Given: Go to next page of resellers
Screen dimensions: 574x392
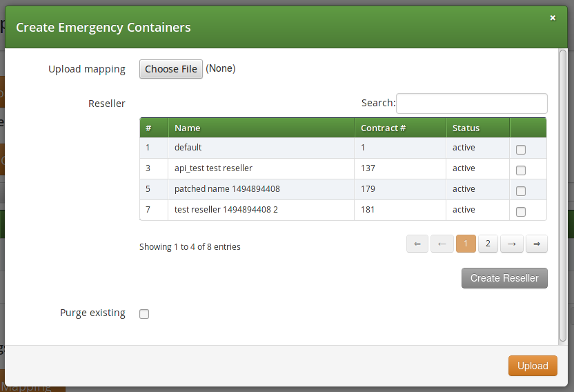Looking at the screenshot, I should (x=512, y=244).
